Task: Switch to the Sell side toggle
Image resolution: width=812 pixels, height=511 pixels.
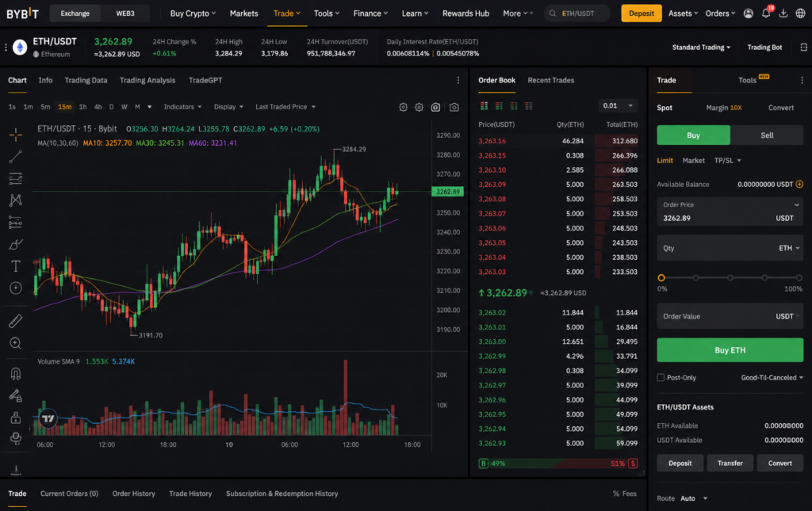Action: [767, 135]
